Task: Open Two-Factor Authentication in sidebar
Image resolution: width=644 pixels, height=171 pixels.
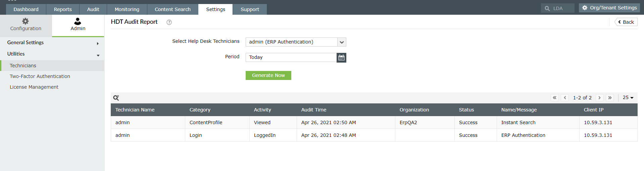Action: (40, 76)
